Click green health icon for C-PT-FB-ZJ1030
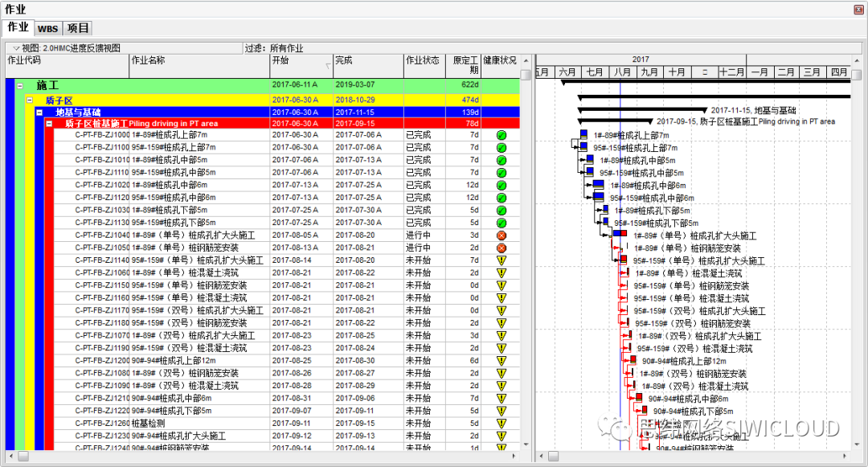 click(502, 211)
